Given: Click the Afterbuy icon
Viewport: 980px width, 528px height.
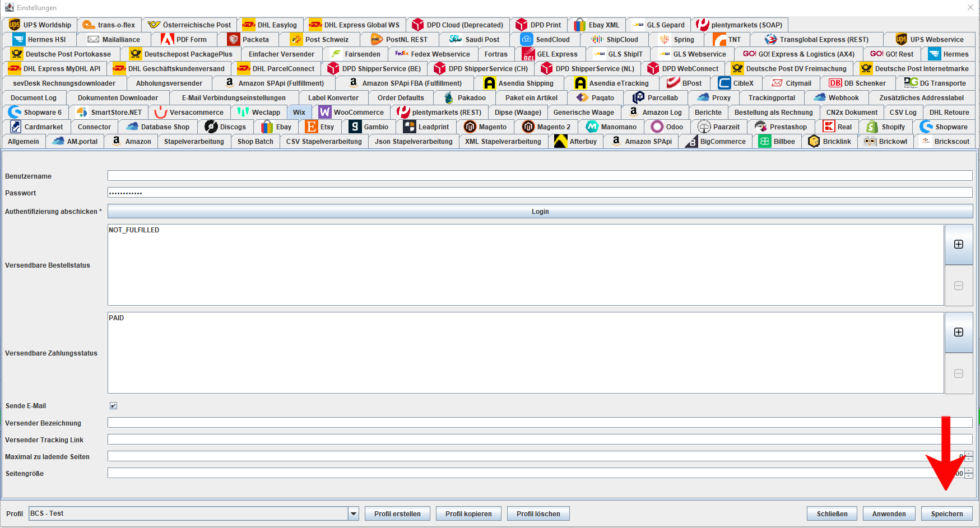Looking at the screenshot, I should (x=560, y=141).
